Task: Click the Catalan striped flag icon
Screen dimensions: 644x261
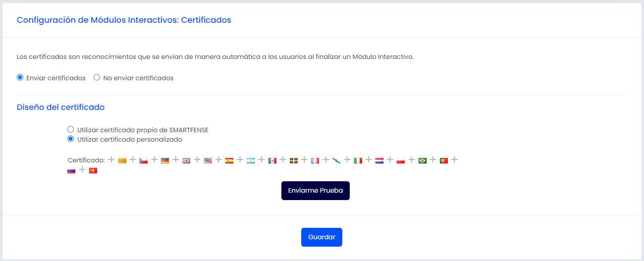Action: 122,160
